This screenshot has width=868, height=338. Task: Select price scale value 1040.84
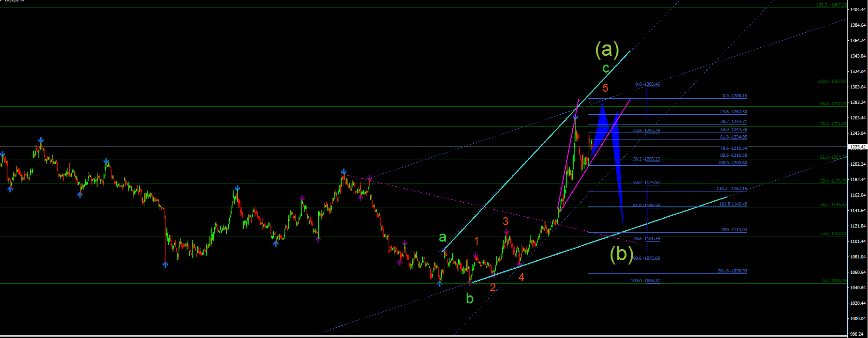click(x=858, y=287)
